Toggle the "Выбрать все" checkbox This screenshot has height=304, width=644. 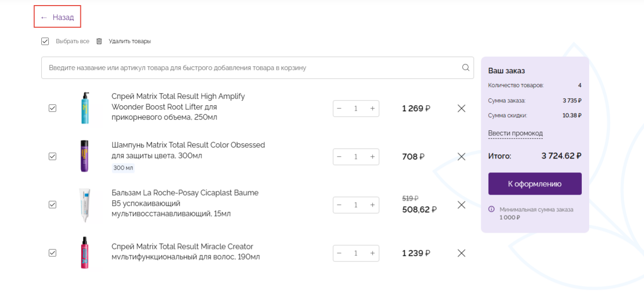(45, 41)
